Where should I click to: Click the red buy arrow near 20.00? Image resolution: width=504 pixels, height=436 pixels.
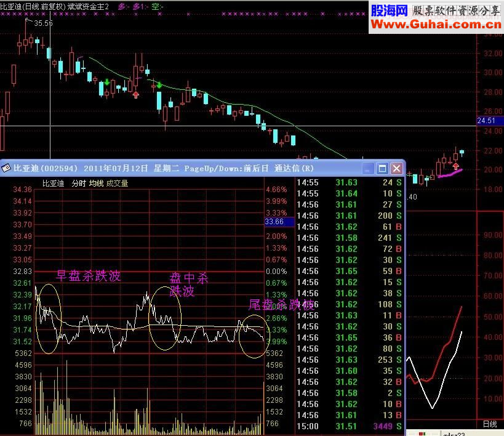coord(456,166)
